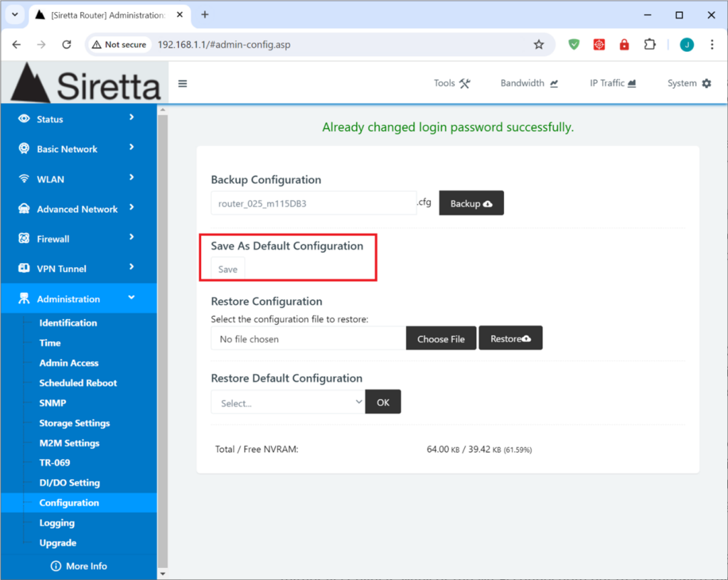Click the green shield extension icon
This screenshot has width=728, height=580.
point(574,45)
